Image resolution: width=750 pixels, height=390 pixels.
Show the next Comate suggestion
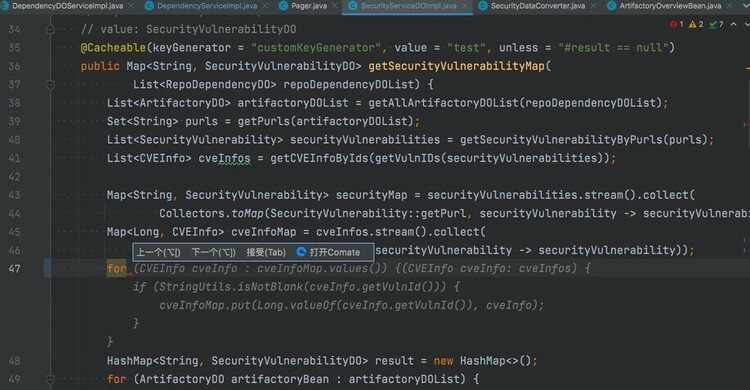pyautogui.click(x=214, y=252)
